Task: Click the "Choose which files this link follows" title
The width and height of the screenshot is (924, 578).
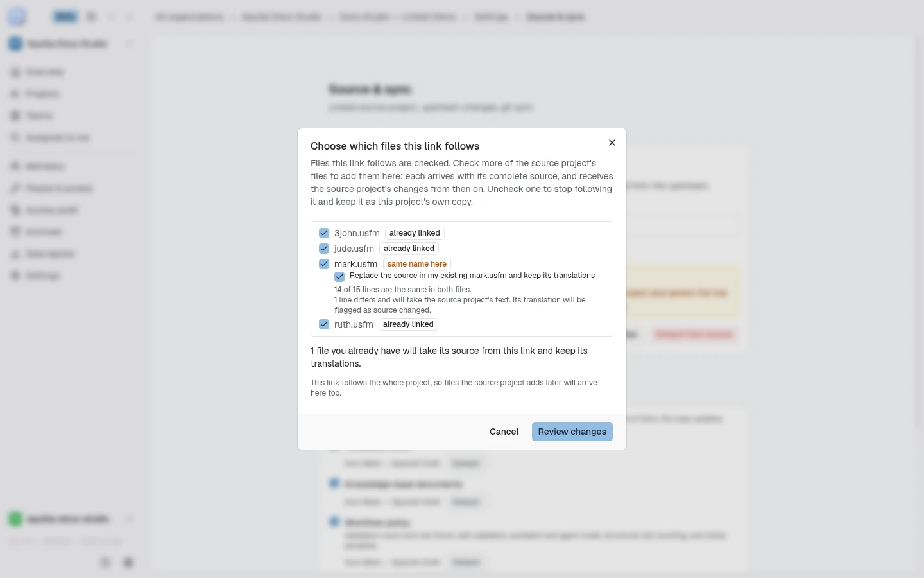Action: point(395,146)
